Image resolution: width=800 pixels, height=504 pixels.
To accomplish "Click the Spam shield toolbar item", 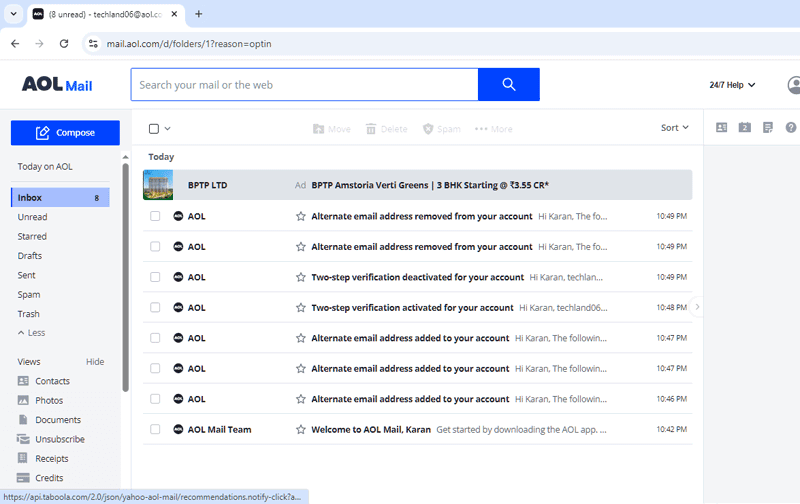I will point(442,129).
